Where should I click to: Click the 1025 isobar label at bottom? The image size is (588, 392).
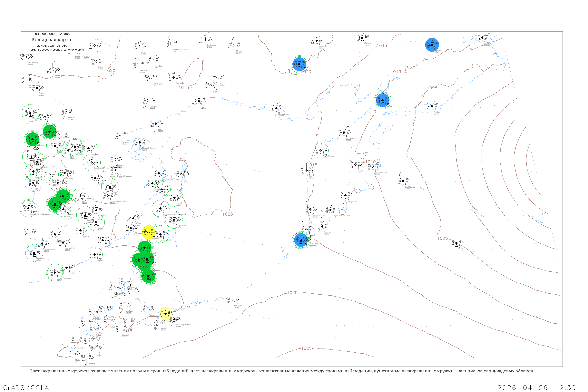pyautogui.click(x=306, y=348)
